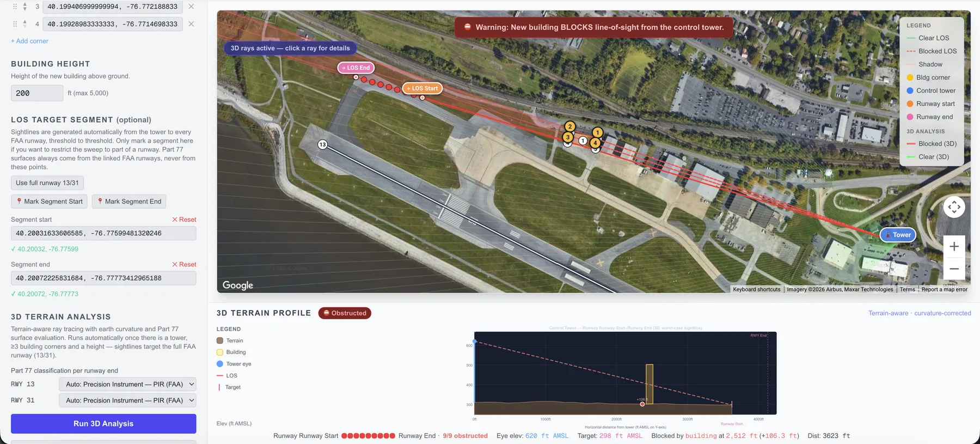Click the Obstructed status badge

pyautogui.click(x=345, y=313)
